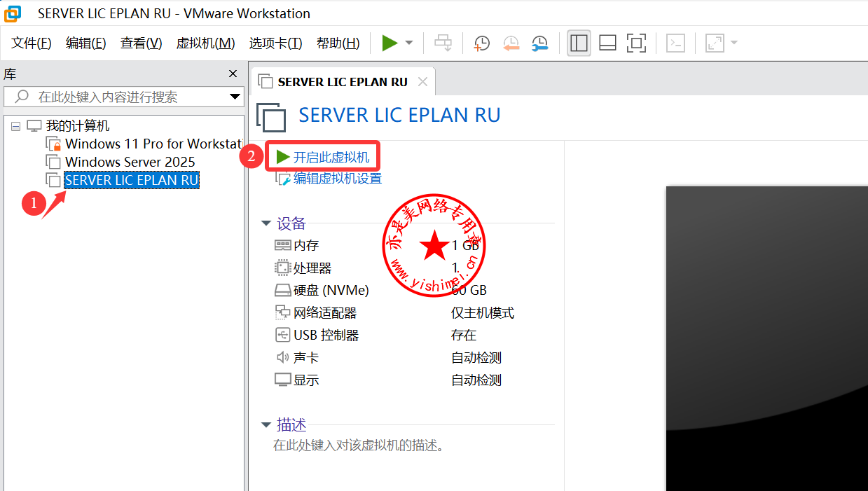Open the snapshot manager wrench icon
The height and width of the screenshot is (491, 868).
point(539,43)
